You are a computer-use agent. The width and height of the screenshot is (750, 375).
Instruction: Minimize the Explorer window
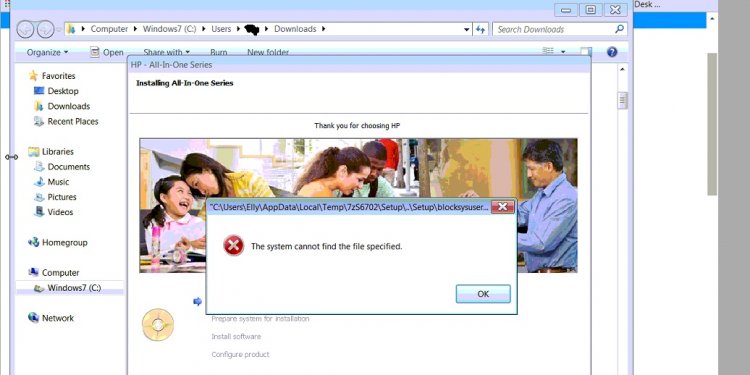click(x=565, y=10)
